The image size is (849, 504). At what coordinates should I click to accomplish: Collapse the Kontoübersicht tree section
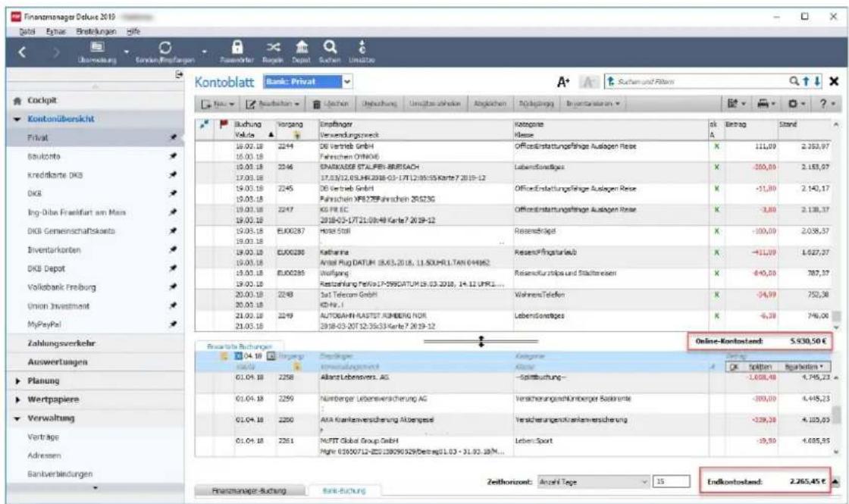(17, 119)
